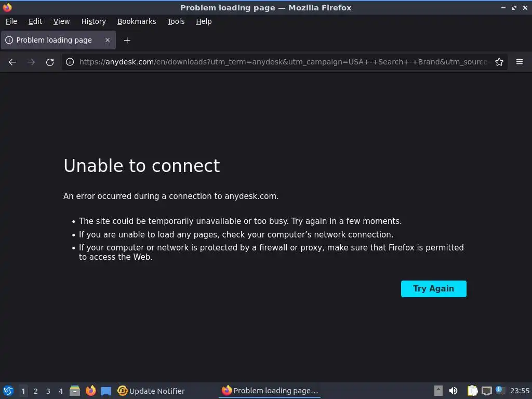The image size is (532, 399).
Task: Show site information icon in address bar
Action: tap(70, 62)
